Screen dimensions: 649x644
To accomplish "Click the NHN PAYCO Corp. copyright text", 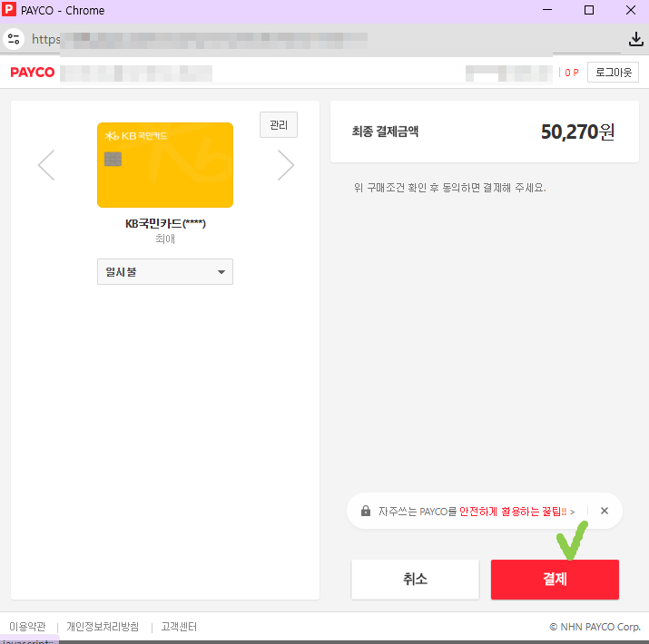I will pyautogui.click(x=595, y=627).
